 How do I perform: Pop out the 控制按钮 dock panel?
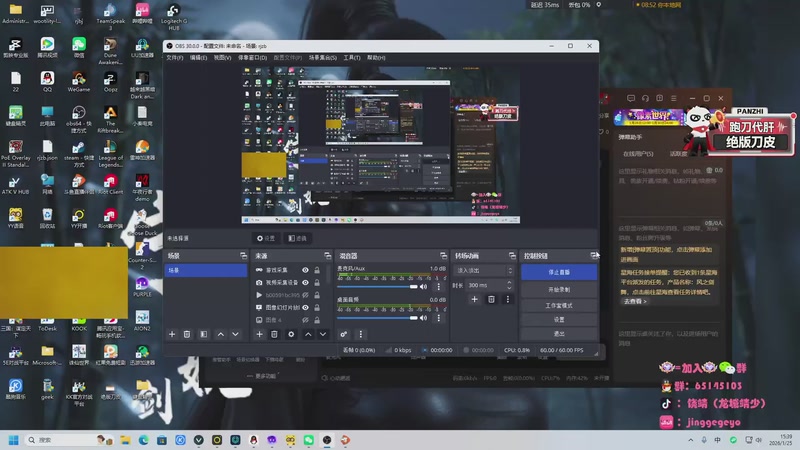(594, 256)
